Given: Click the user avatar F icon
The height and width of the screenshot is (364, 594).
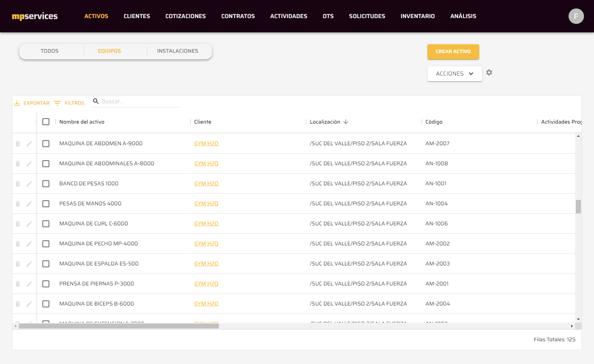Looking at the screenshot, I should (576, 16).
